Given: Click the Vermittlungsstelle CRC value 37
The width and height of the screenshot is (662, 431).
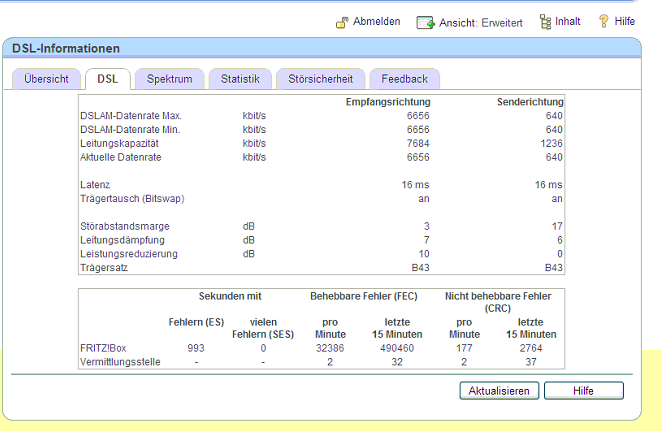Looking at the screenshot, I should pyautogui.click(x=531, y=362).
